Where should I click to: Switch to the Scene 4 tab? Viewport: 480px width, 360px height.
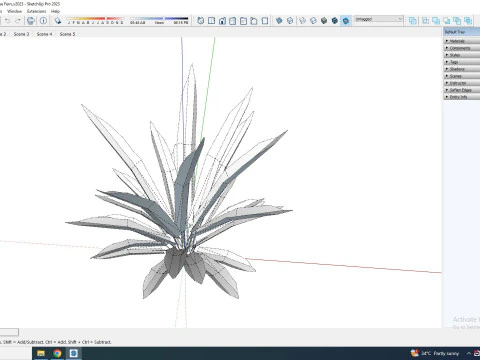coord(44,34)
